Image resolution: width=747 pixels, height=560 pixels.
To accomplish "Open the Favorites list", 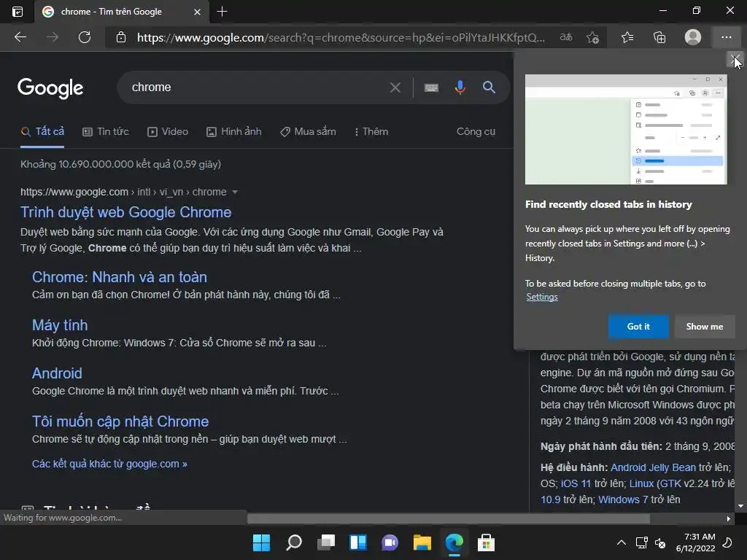I will [x=627, y=37].
